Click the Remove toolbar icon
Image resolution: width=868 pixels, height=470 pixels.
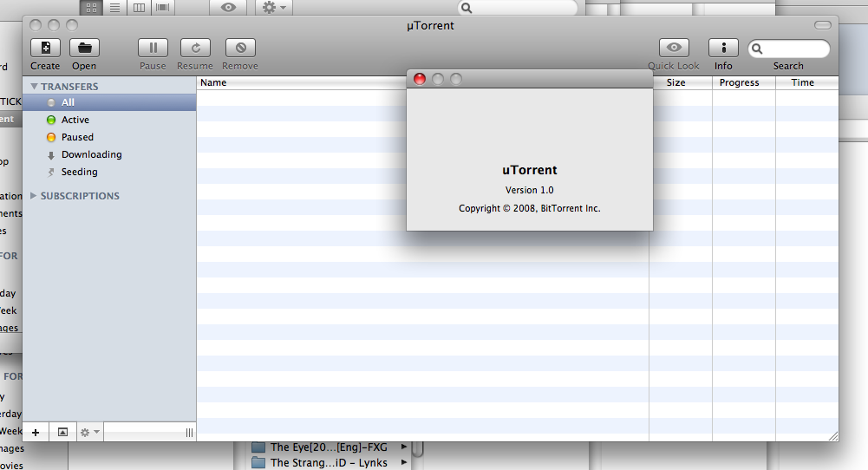coord(240,48)
